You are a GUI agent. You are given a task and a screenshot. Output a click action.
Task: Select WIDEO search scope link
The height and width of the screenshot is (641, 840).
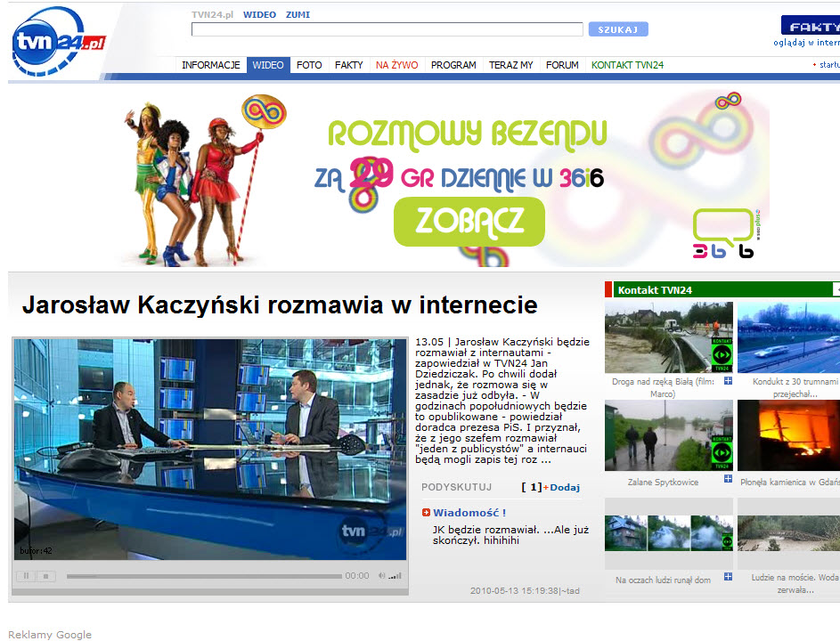pyautogui.click(x=259, y=14)
